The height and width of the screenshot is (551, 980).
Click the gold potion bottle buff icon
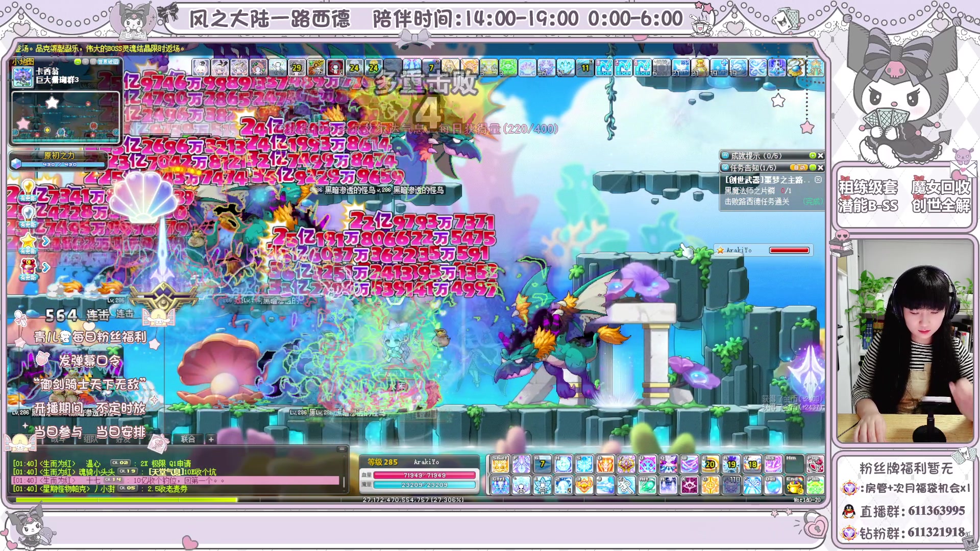tap(700, 67)
